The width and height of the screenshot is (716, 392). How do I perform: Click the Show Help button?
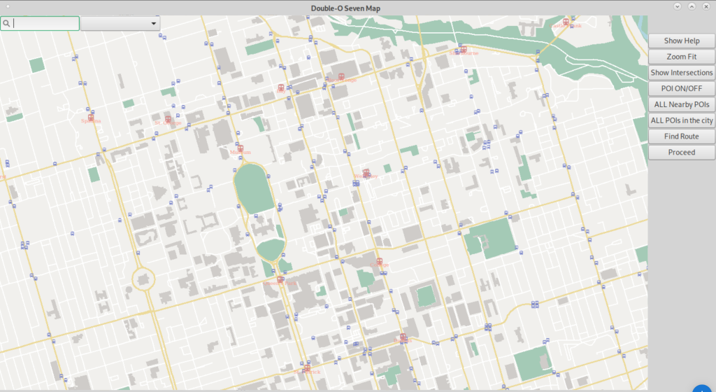click(681, 41)
